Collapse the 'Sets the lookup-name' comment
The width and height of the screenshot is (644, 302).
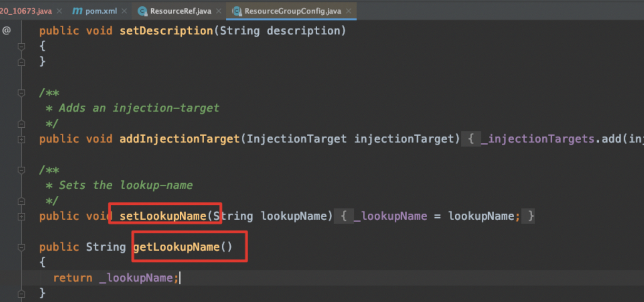point(21,170)
